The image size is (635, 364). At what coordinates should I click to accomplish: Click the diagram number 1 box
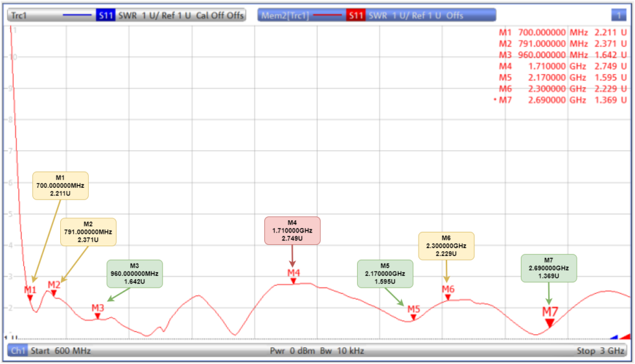tap(618, 16)
